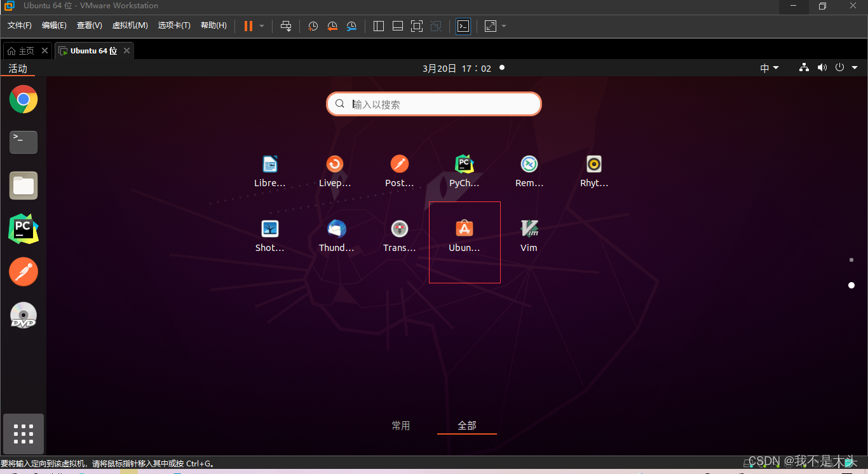The height and width of the screenshot is (474, 868).
Task: Open the 选项卡(T) menu
Action: point(174,25)
